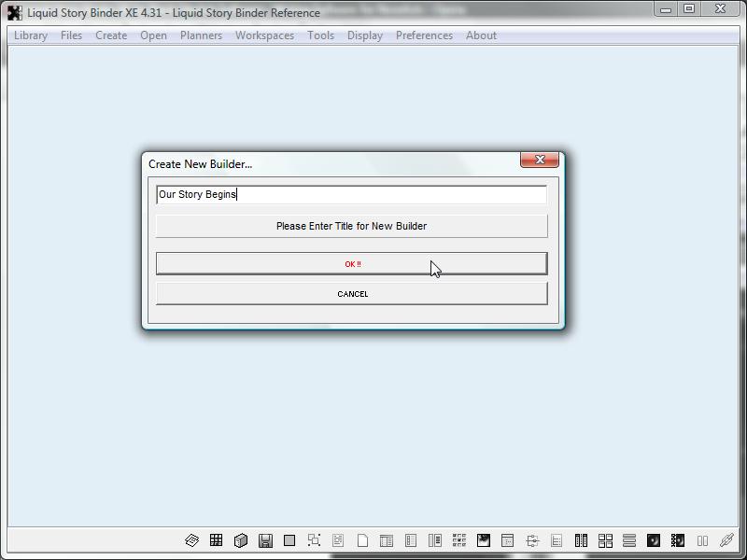The height and width of the screenshot is (560, 747).
Task: Open the Workspaces menu
Action: (264, 35)
